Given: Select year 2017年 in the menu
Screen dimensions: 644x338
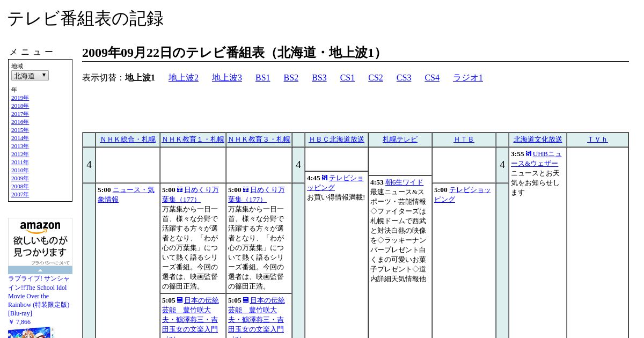Looking at the screenshot, I should (20, 114).
